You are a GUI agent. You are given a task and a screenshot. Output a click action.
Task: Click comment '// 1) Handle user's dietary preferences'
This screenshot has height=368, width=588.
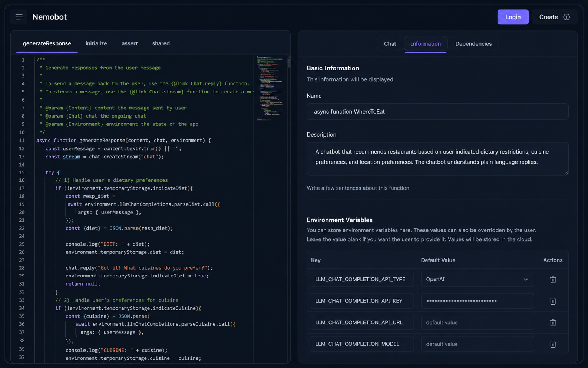click(111, 180)
